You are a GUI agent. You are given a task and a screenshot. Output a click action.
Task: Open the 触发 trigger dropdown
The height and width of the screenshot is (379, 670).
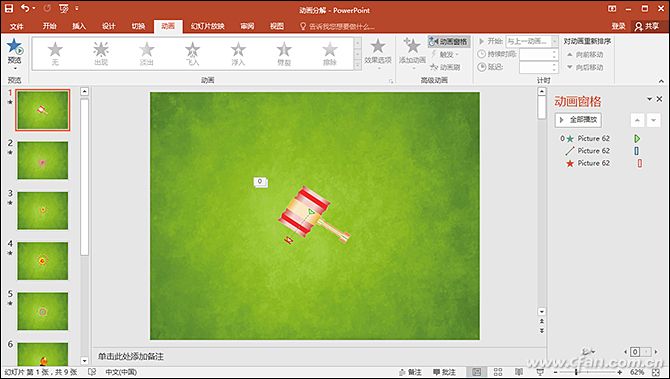pos(444,54)
